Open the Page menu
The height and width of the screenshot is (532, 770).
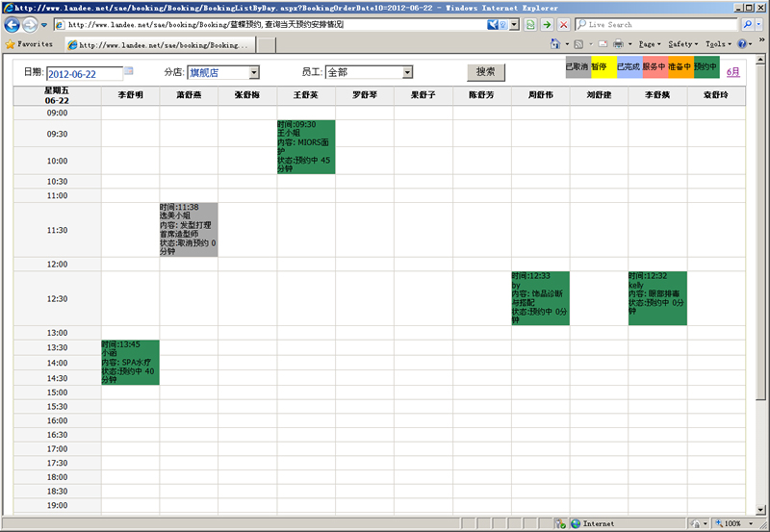pos(649,44)
